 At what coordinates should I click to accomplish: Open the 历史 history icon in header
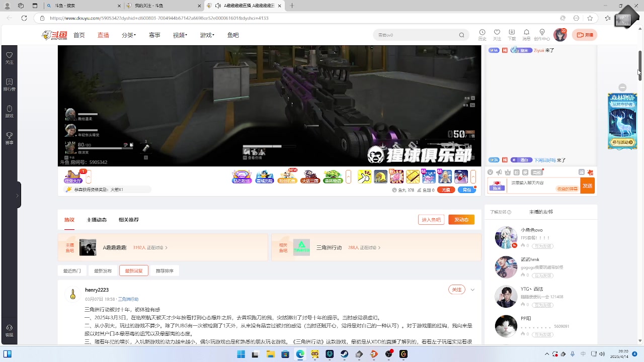pos(482,34)
